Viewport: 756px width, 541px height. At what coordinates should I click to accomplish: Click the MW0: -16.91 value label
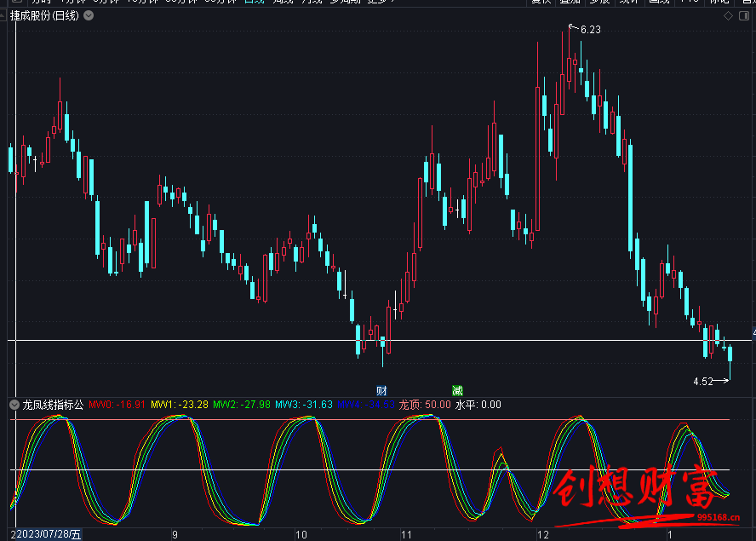click(x=117, y=405)
